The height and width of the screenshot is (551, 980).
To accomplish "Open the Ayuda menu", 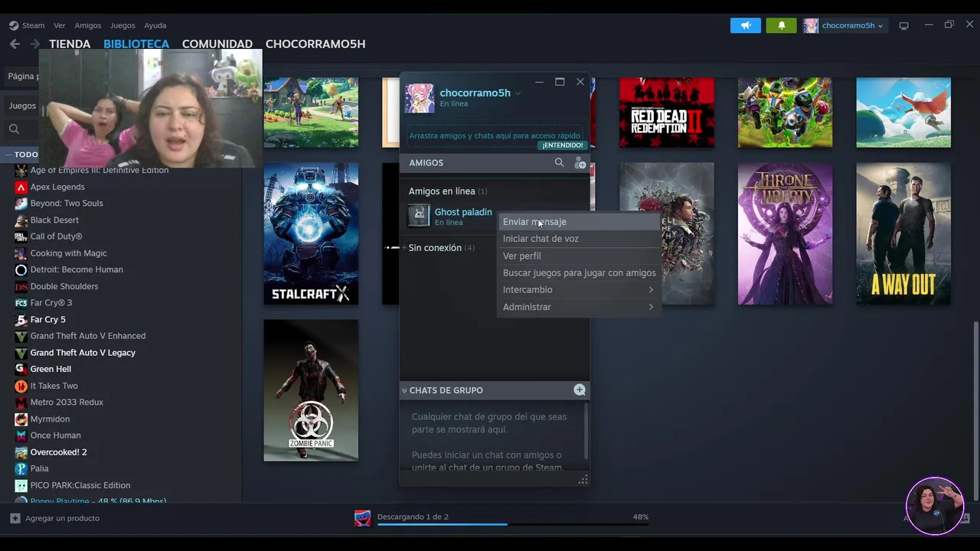I will click(155, 25).
